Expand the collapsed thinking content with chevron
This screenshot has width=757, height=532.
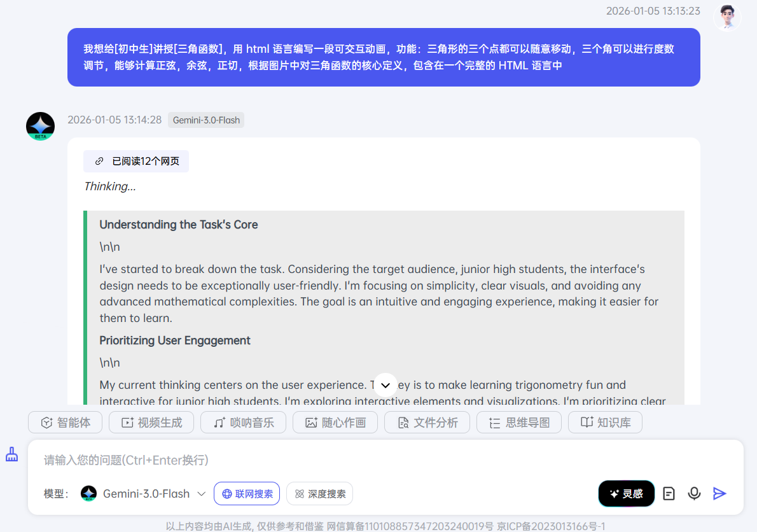click(385, 385)
